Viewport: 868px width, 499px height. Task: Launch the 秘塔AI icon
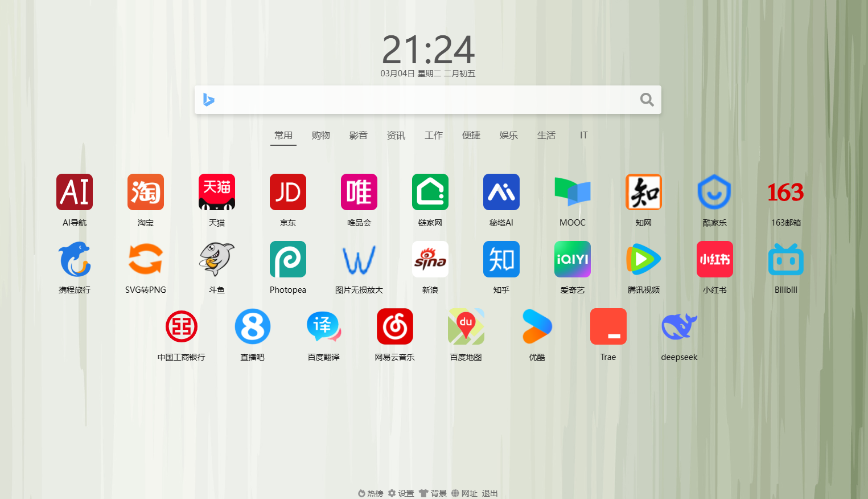501,192
